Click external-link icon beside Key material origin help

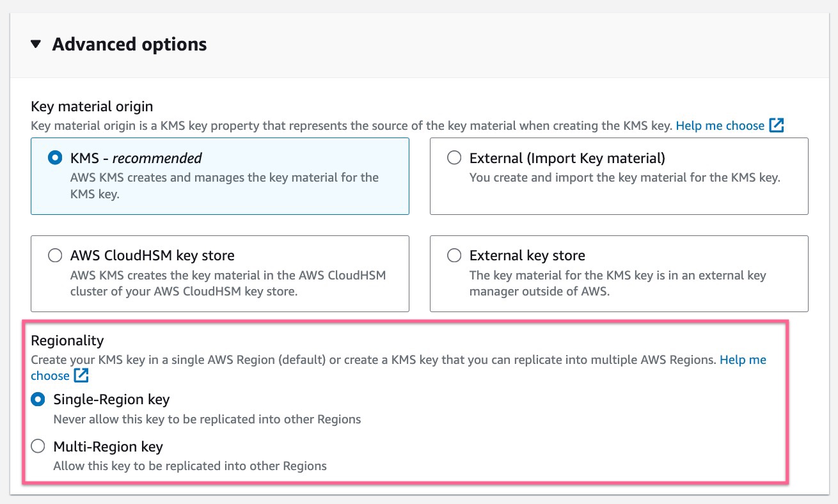[x=776, y=125]
